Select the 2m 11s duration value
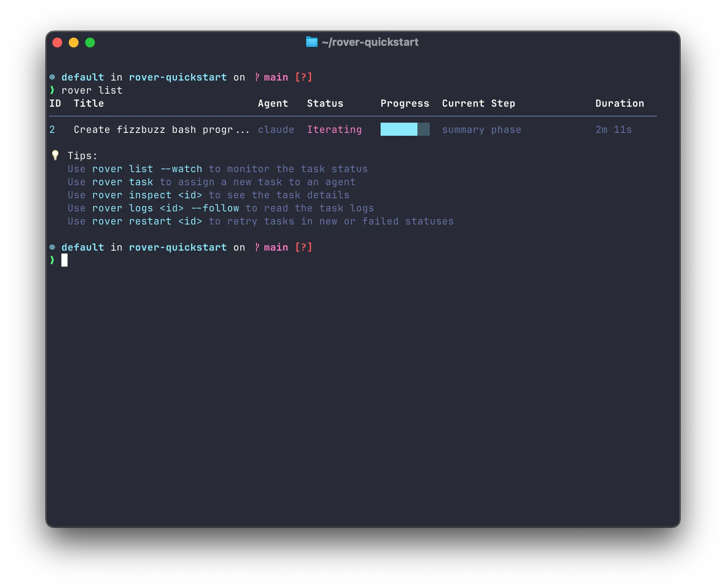 [613, 130]
